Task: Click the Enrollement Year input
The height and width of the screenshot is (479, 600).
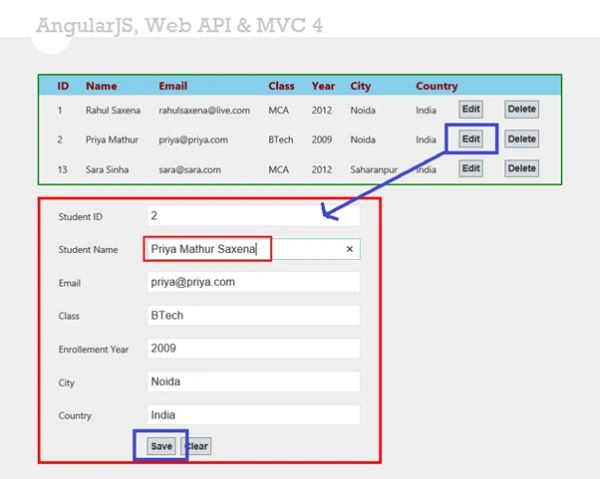Action: (x=254, y=348)
